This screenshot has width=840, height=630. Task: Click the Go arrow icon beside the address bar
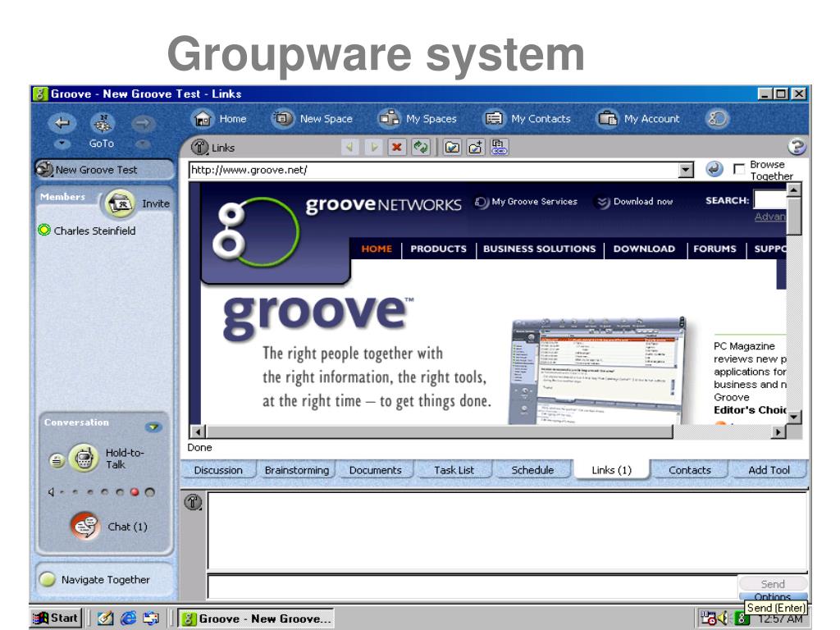(714, 169)
